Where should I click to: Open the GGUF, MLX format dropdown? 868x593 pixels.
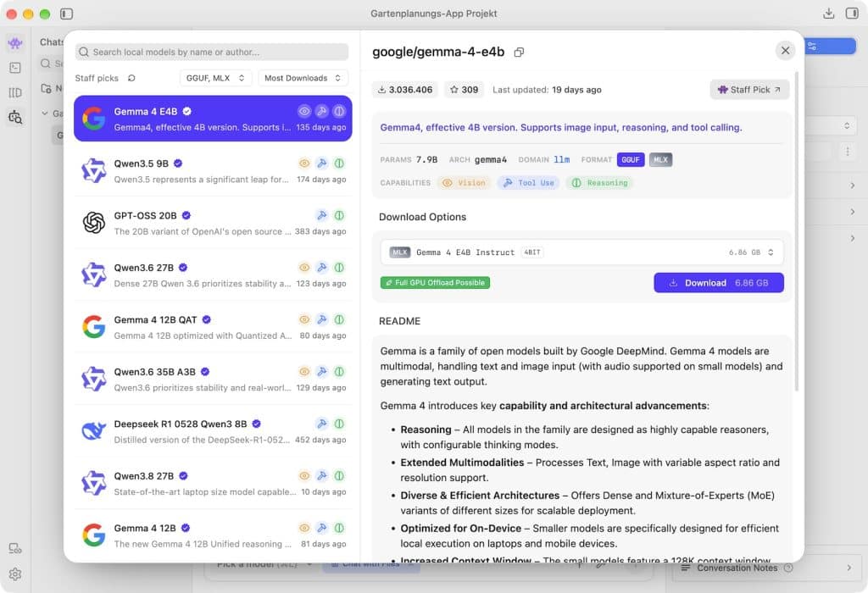pos(215,78)
